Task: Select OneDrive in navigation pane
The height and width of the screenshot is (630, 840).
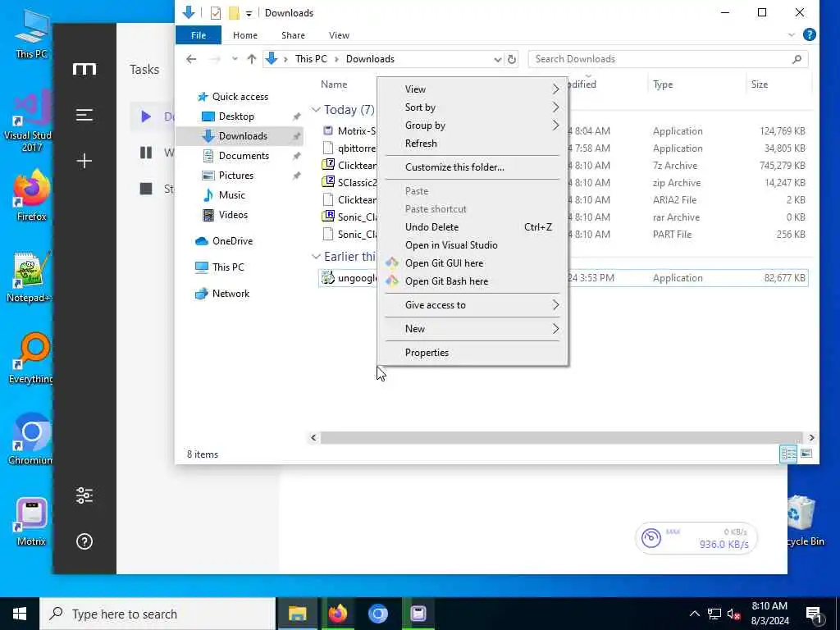Action: click(232, 241)
